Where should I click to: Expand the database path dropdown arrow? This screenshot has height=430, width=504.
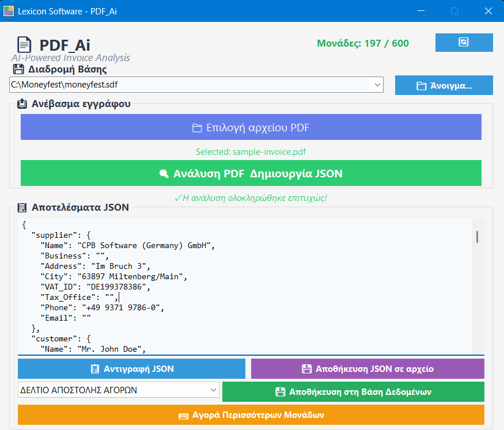click(x=377, y=85)
